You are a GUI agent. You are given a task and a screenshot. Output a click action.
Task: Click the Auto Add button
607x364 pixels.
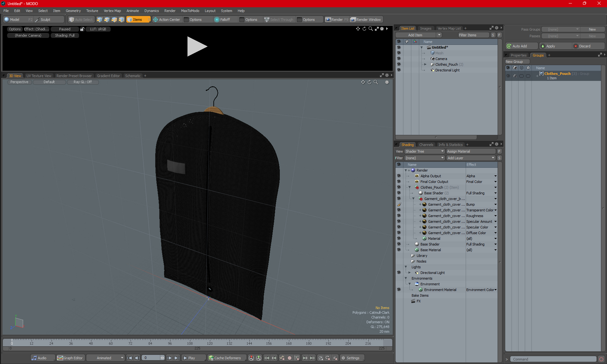tap(522, 46)
